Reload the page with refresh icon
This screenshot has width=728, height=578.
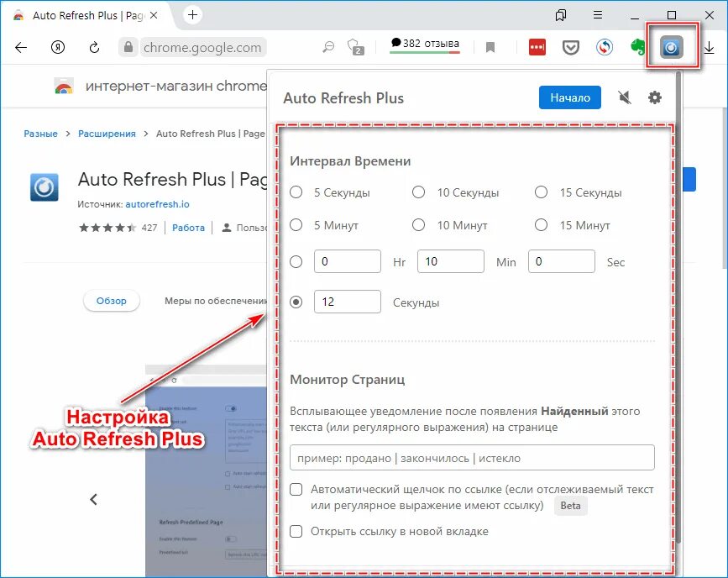click(94, 47)
